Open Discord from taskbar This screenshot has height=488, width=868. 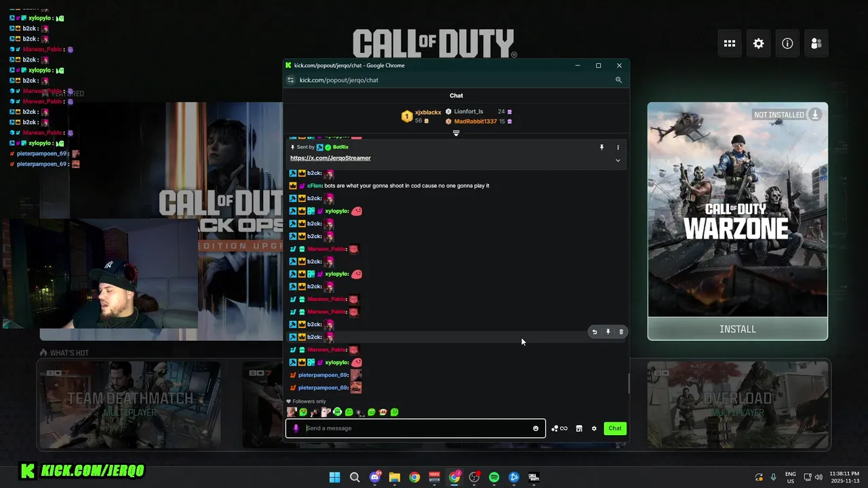click(x=375, y=477)
